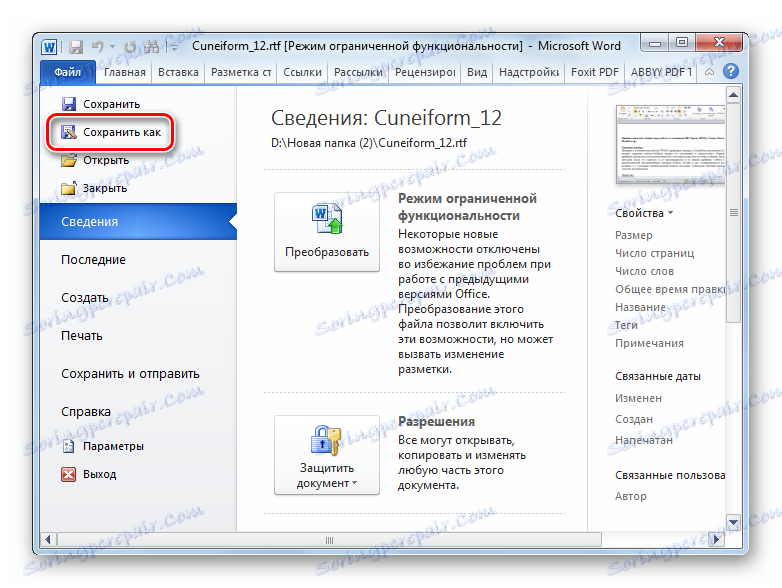
Task: Select the Сведения section
Action: 138,221
